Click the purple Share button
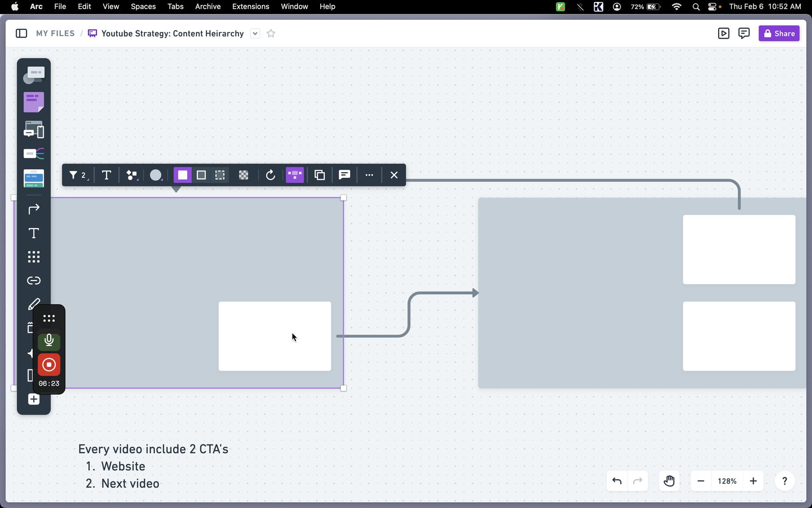Image resolution: width=812 pixels, height=508 pixels. click(x=779, y=34)
